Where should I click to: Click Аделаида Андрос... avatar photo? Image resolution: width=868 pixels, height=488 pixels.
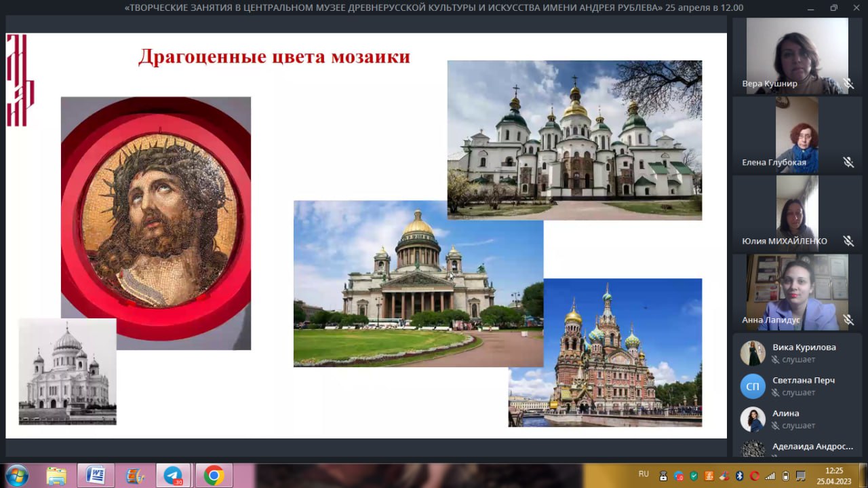click(x=753, y=448)
